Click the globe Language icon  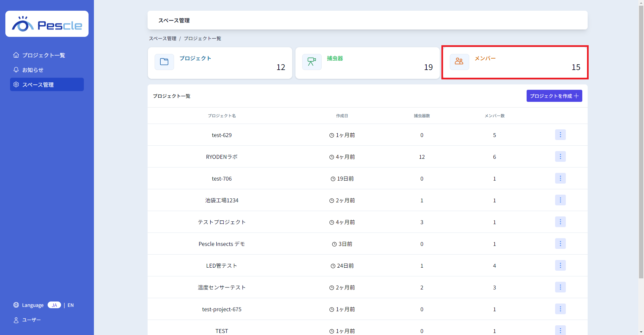tap(16, 305)
